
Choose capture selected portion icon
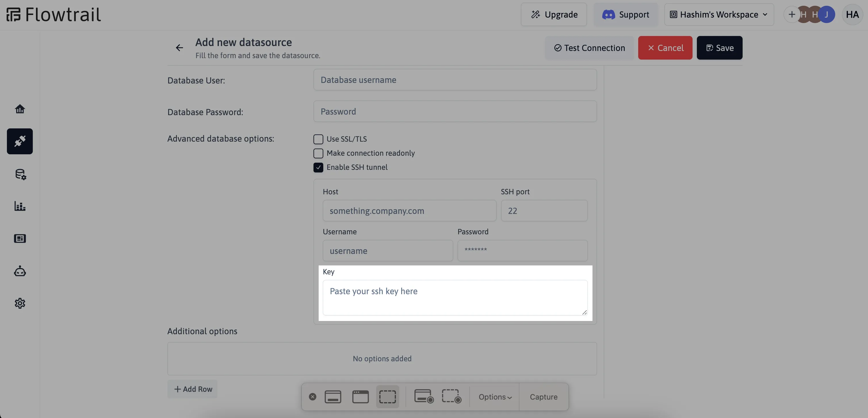tap(387, 396)
